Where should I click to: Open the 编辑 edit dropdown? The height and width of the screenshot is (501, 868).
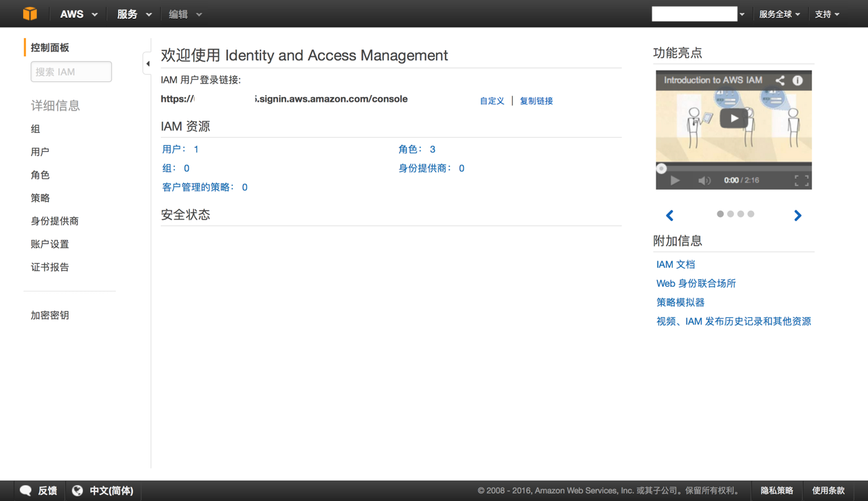click(x=185, y=14)
